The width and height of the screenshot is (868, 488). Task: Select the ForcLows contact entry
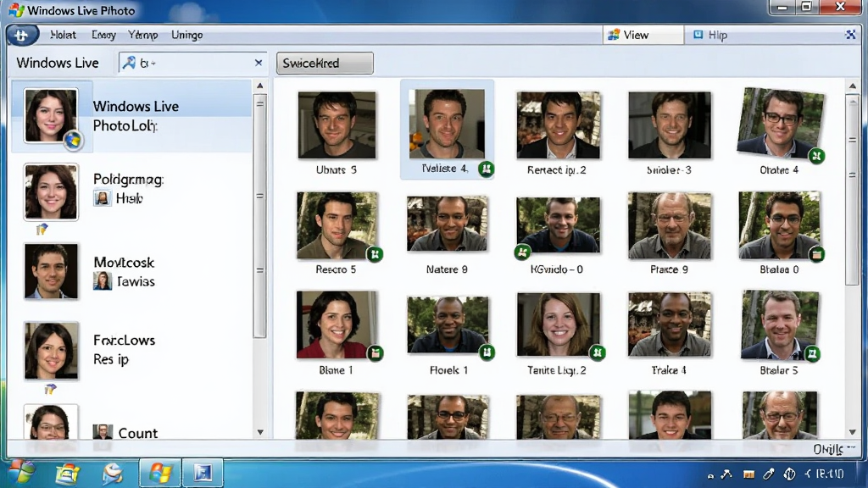[131, 350]
